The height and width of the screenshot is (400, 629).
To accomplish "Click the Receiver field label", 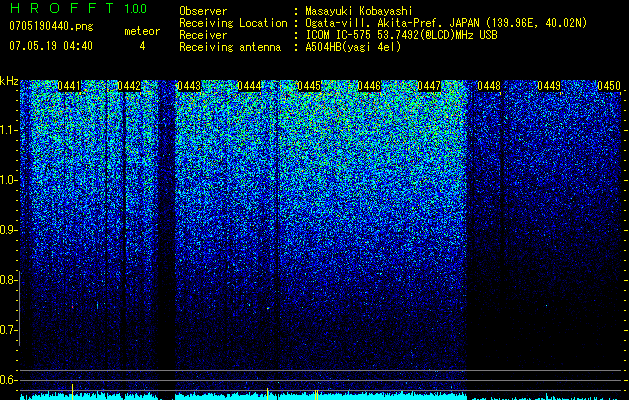I will (203, 35).
